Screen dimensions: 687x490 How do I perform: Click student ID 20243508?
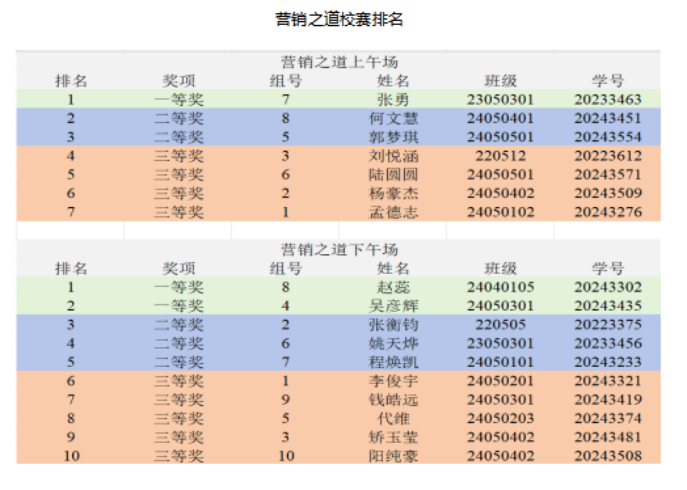(608, 456)
